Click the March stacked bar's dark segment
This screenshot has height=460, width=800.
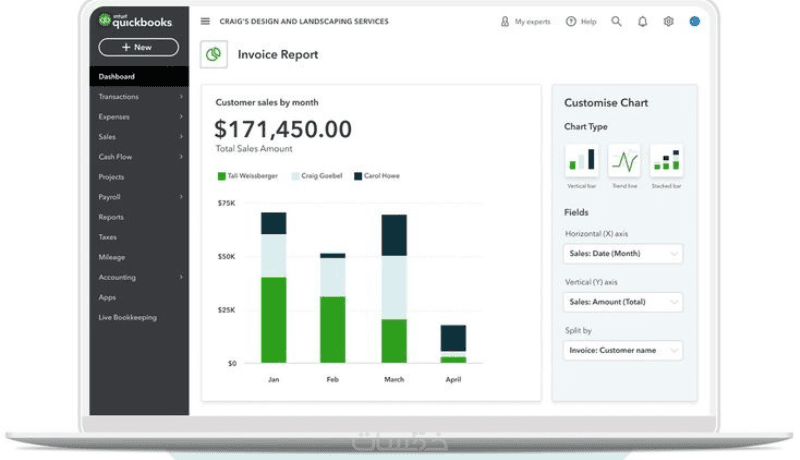click(394, 235)
